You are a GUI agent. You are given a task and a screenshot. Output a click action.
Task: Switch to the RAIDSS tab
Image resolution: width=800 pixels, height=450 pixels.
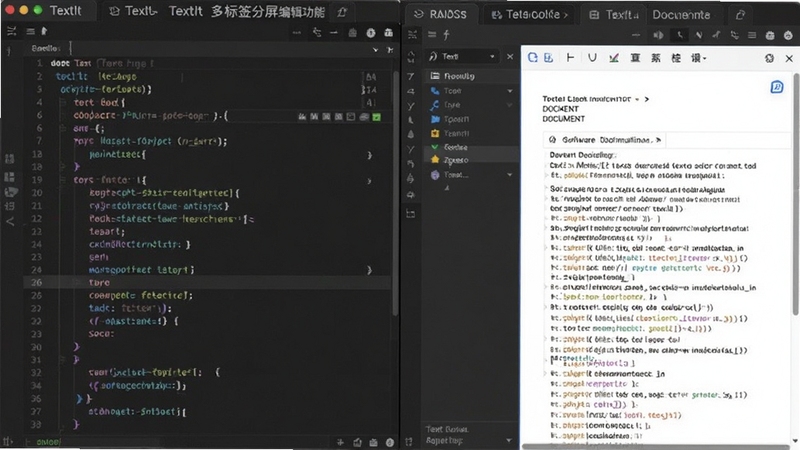pos(440,14)
